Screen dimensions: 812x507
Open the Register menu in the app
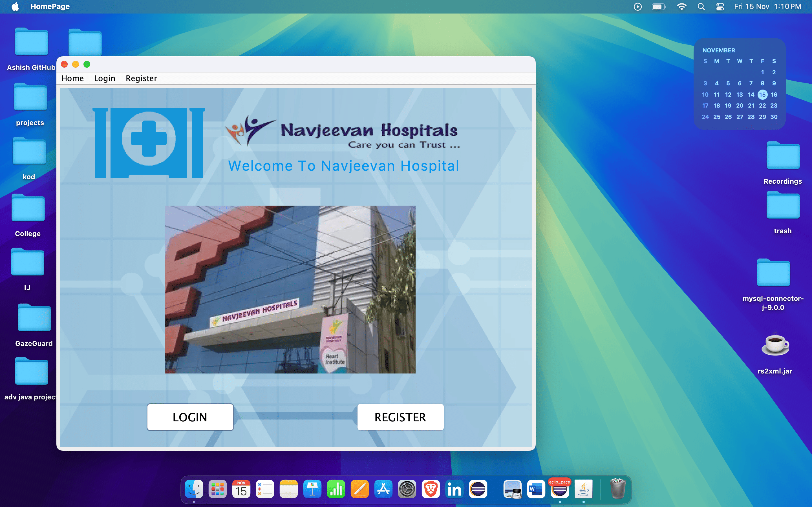point(141,78)
